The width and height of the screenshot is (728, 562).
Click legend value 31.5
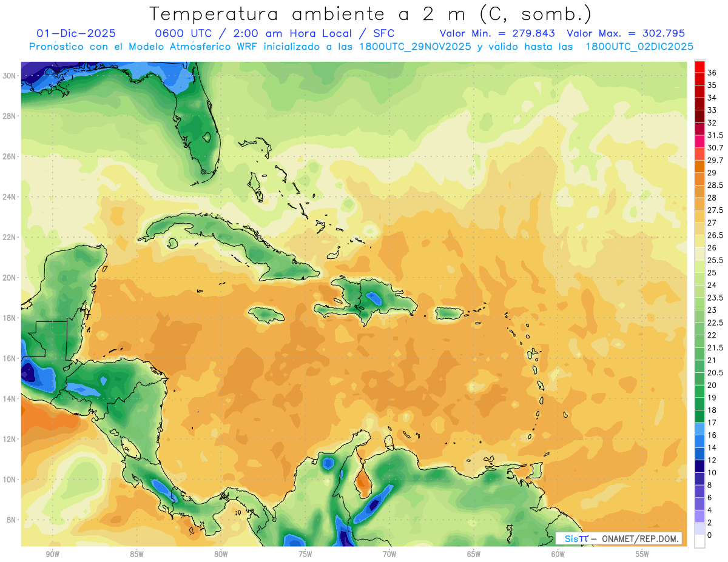point(715,135)
